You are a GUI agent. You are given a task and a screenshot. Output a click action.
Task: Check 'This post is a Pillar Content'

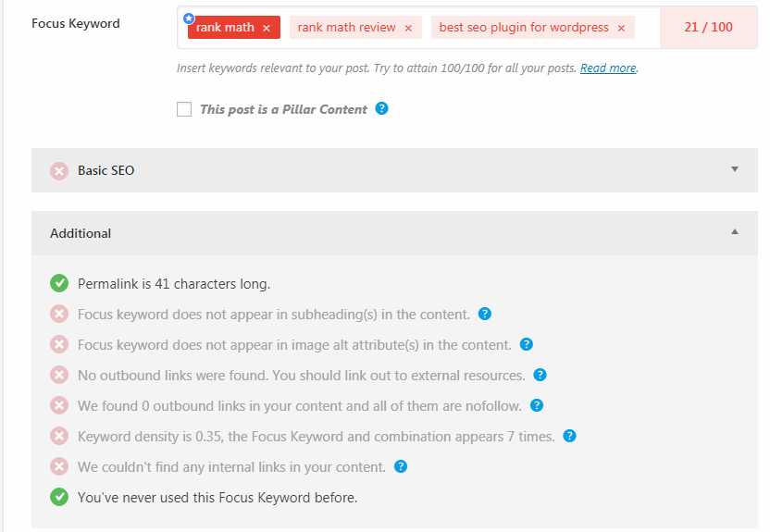(184, 109)
